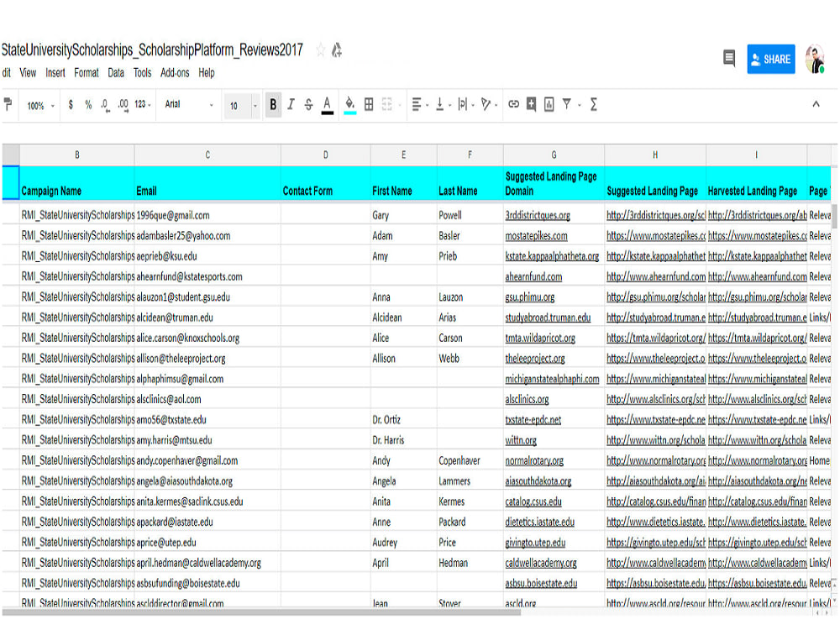Viewport: 840px width, 630px height.
Task: Click the move to Drive folder icon
Action: click(x=337, y=50)
